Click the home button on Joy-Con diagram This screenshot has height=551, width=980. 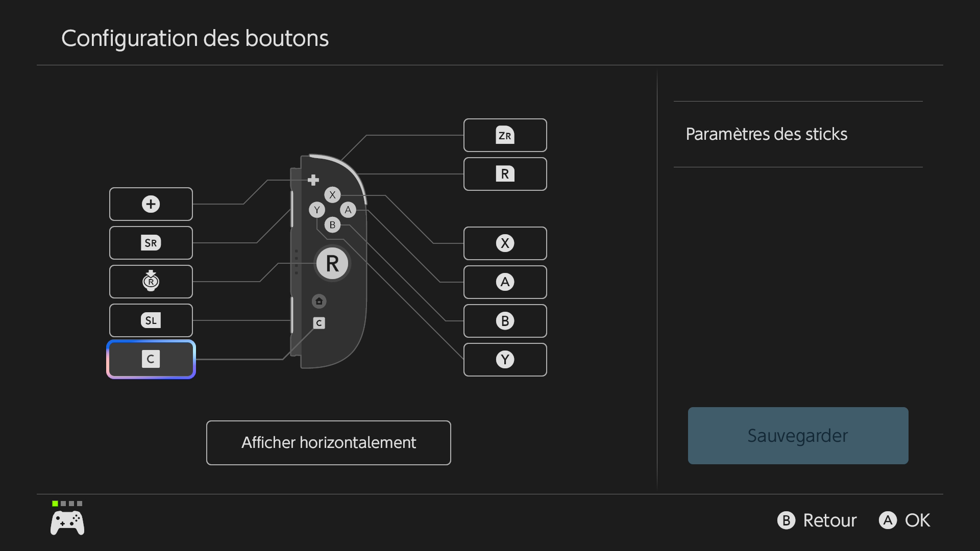tap(319, 302)
